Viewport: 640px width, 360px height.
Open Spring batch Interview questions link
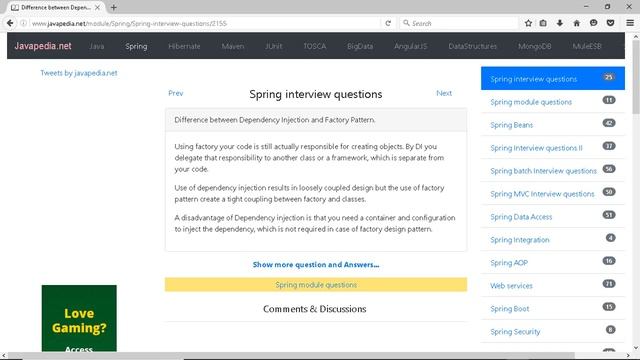pyautogui.click(x=543, y=171)
